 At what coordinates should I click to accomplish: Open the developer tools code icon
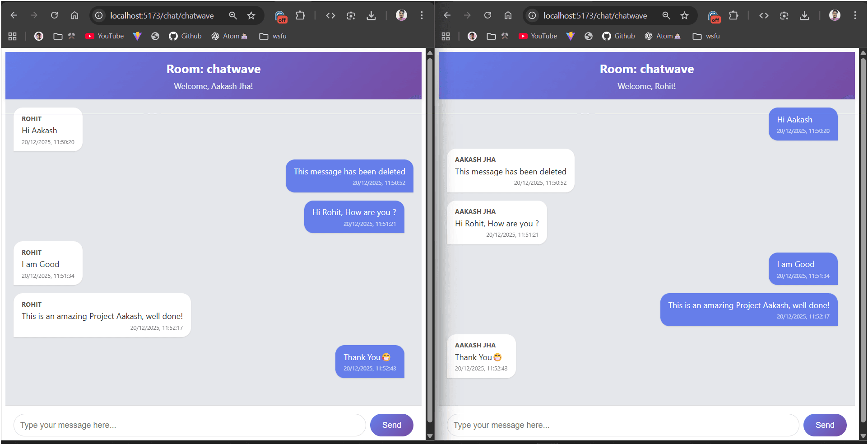pos(330,15)
